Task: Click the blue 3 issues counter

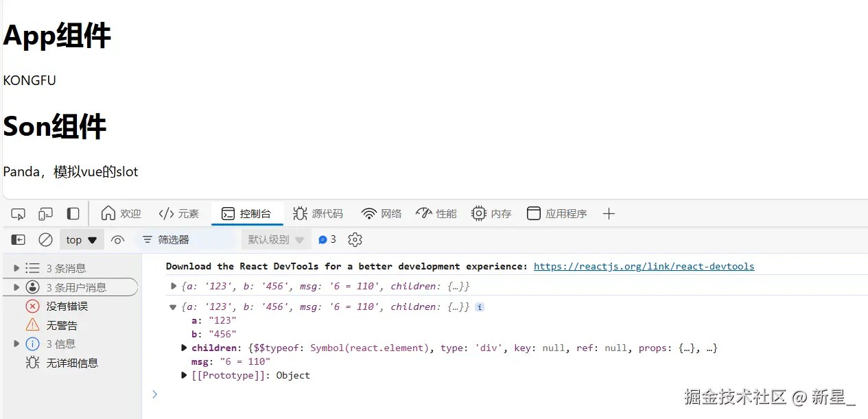Action: coord(327,240)
